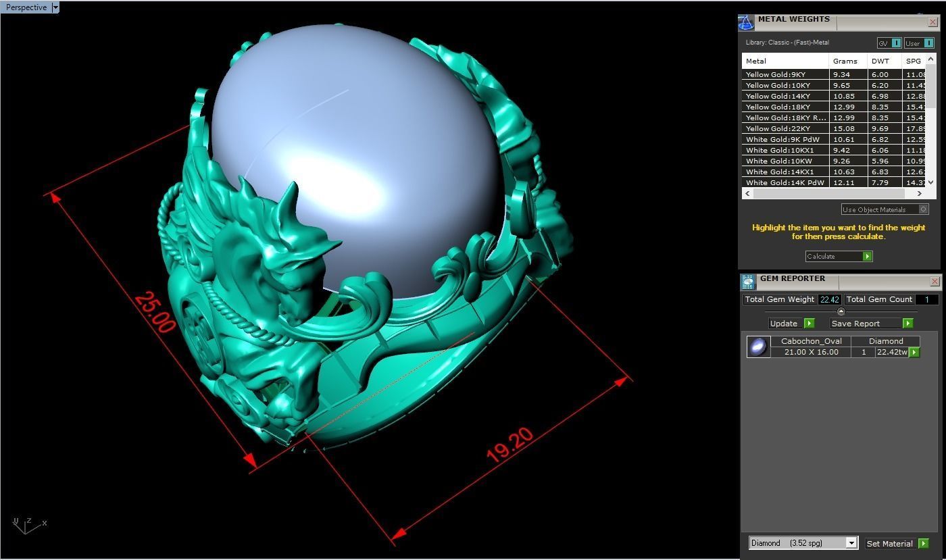Select the White Gold:9K PdW row
This screenshot has width=946, height=560.
pos(833,139)
